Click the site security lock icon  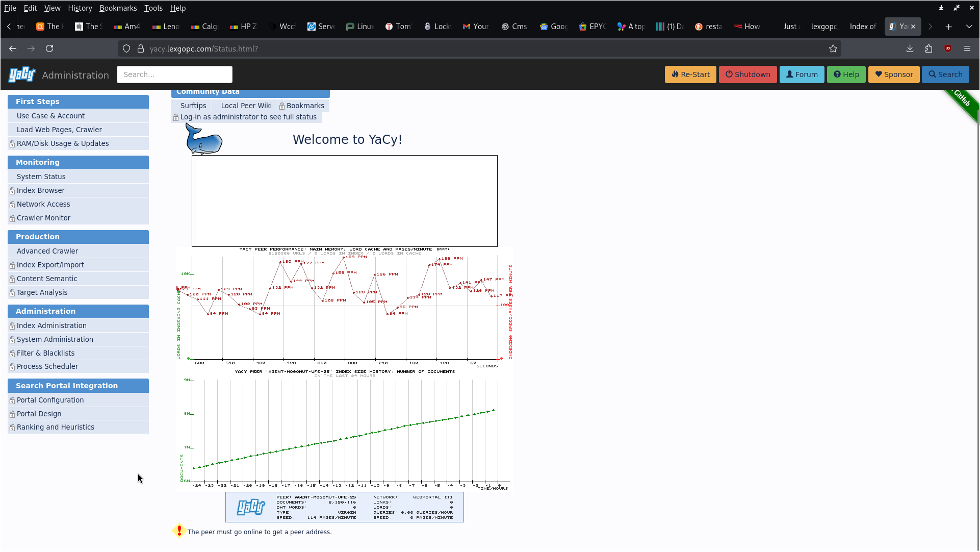141,48
